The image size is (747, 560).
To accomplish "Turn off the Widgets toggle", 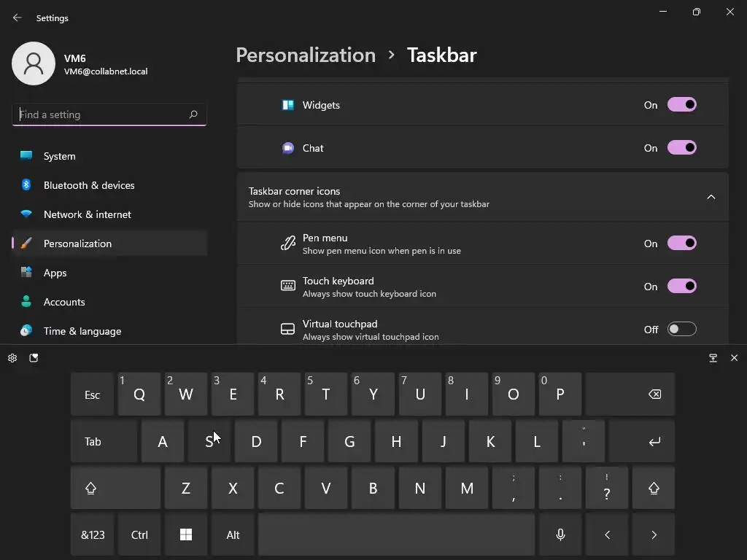I will pos(681,105).
